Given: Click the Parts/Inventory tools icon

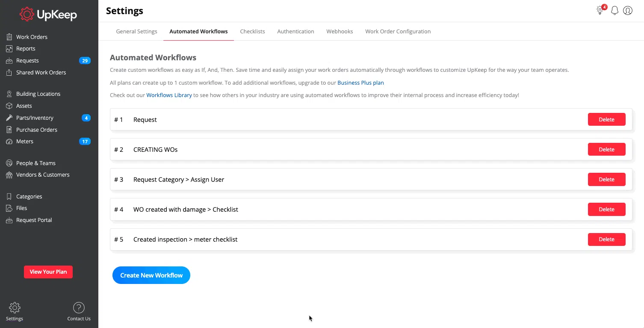Looking at the screenshot, I should [x=9, y=118].
